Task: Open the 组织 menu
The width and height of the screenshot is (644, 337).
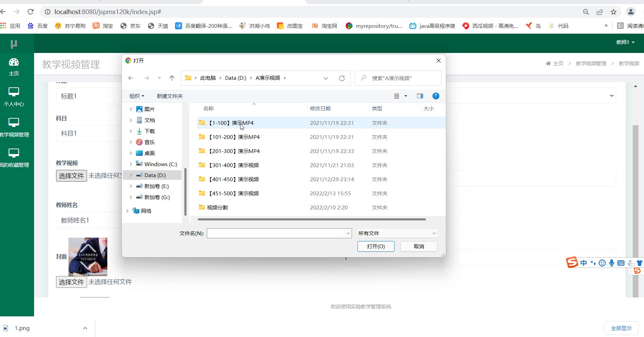Action: coord(137,96)
